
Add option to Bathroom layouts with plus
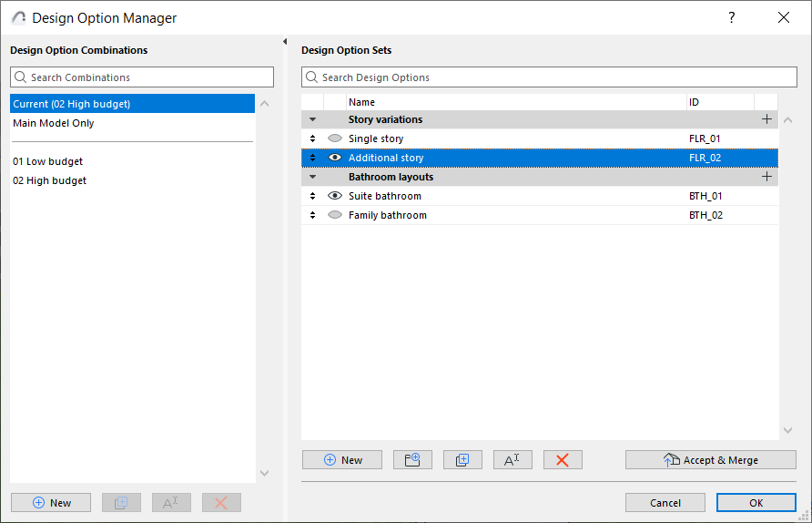pyautogui.click(x=767, y=177)
